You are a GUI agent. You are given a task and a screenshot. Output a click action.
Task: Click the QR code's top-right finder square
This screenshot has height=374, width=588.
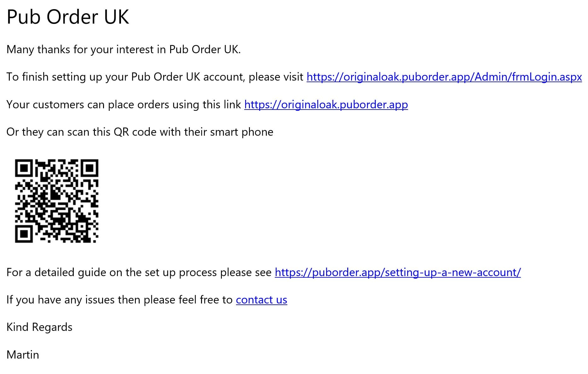click(90, 168)
